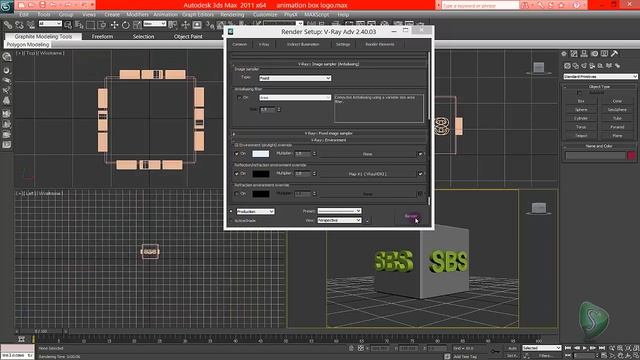Select the Systems category icon
640x360 pixels.
[x=617, y=65]
